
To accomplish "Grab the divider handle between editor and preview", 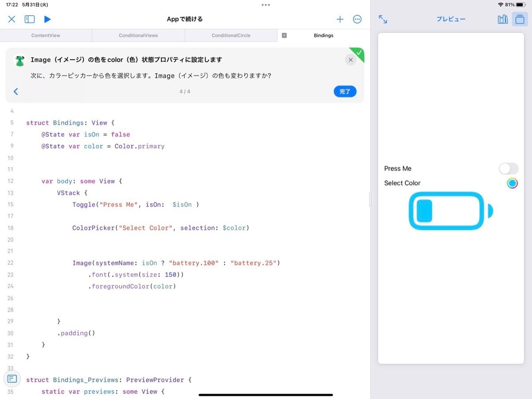I will (x=371, y=200).
